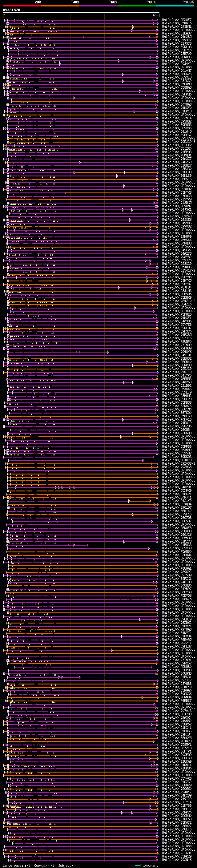Select hit UniRef100_Q6ND96
The width and height of the screenshot is (197, 868).
coord(177,57)
